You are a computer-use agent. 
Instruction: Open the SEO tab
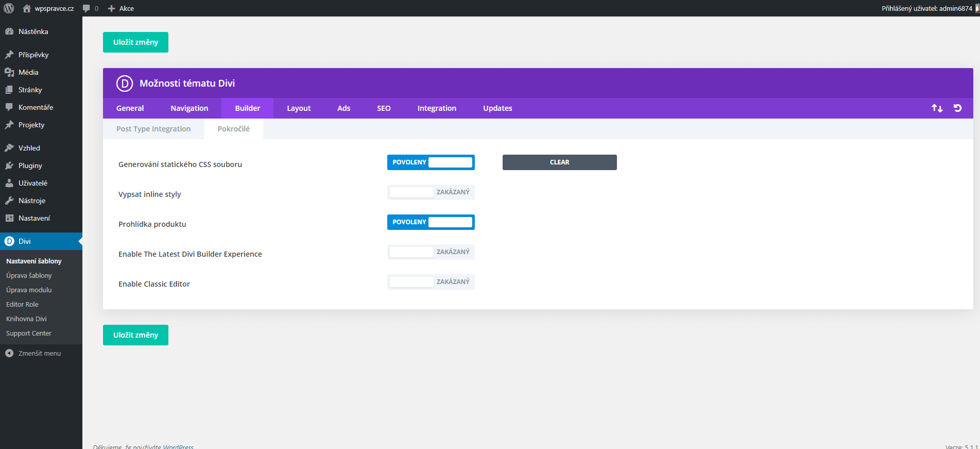[x=384, y=108]
